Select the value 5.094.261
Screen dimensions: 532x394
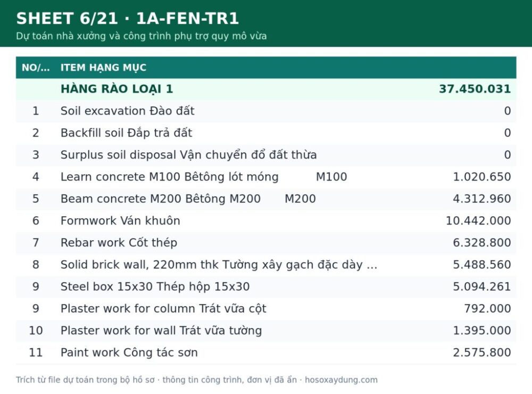482,286
